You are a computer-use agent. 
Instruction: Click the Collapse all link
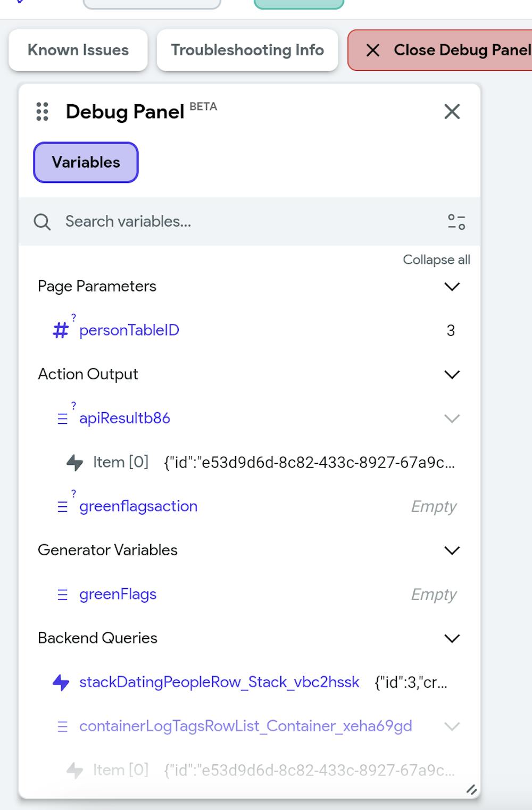tap(436, 260)
